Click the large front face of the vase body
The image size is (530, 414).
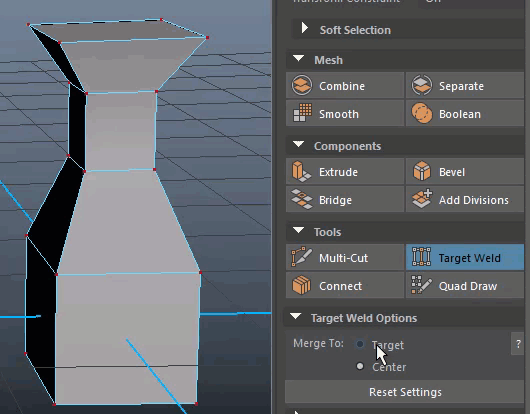[127, 338]
